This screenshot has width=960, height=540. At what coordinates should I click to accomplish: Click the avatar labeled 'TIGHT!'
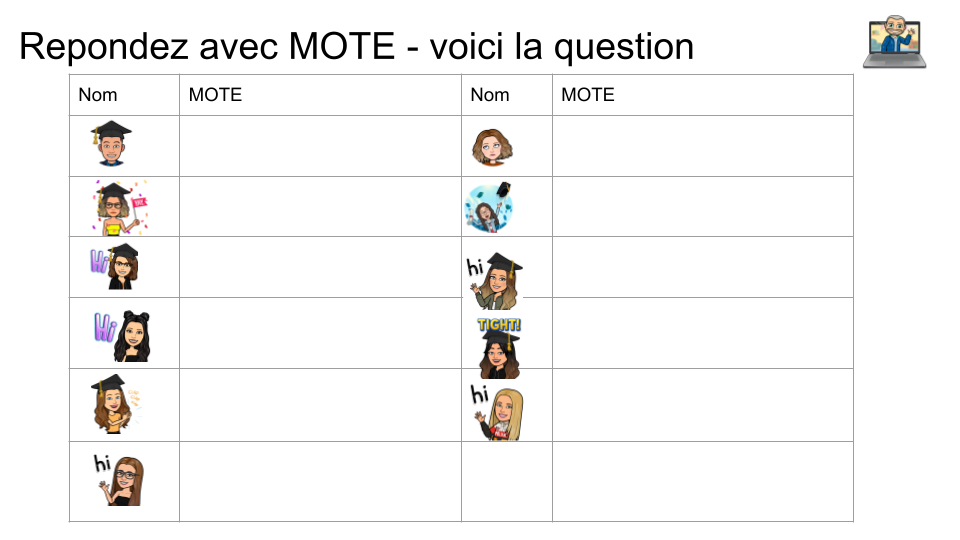(x=499, y=347)
